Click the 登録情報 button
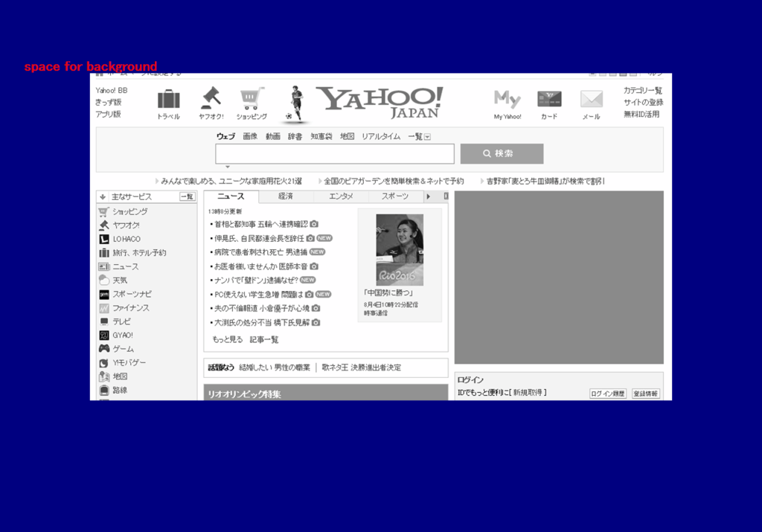Image resolution: width=762 pixels, height=532 pixels. (645, 394)
